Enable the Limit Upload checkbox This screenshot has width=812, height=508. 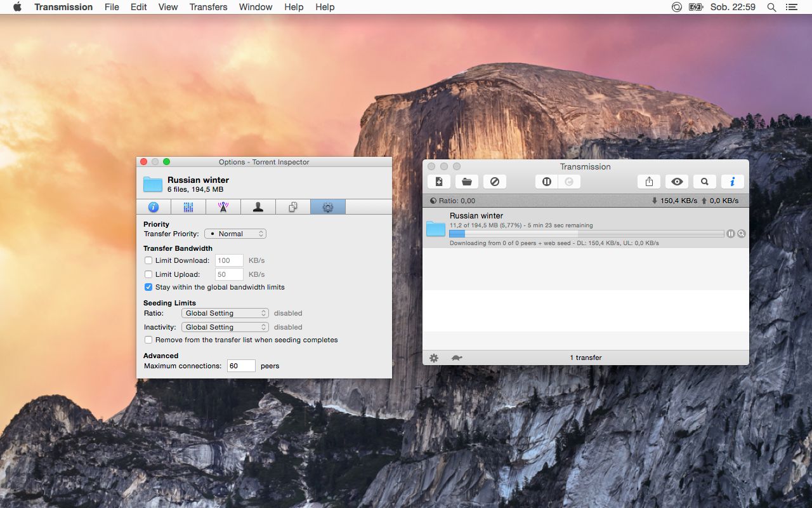pyautogui.click(x=148, y=274)
